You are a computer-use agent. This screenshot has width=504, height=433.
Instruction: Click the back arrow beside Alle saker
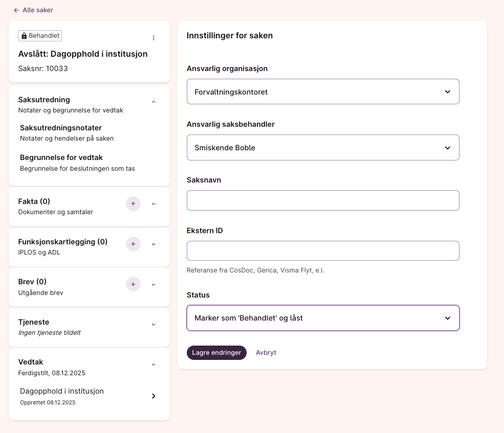click(16, 10)
